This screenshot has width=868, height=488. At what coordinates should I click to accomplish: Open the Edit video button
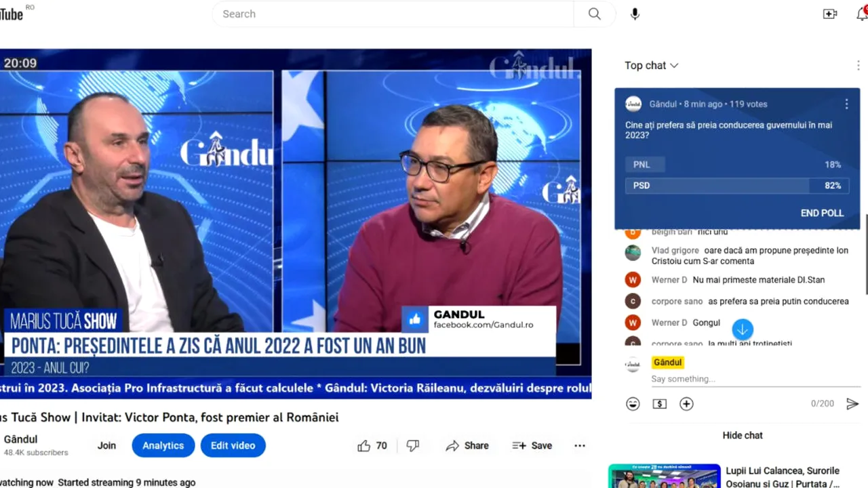[233, 445]
